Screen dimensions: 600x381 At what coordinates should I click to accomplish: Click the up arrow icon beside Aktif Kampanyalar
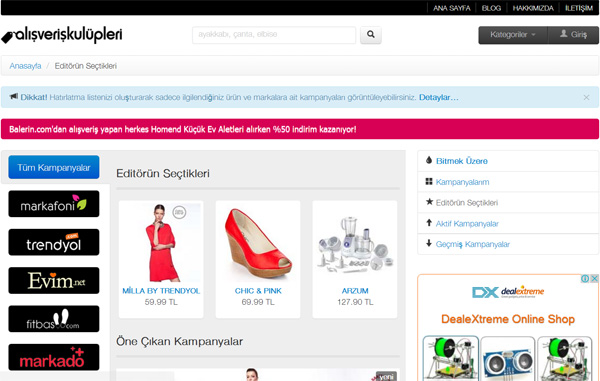tap(429, 223)
